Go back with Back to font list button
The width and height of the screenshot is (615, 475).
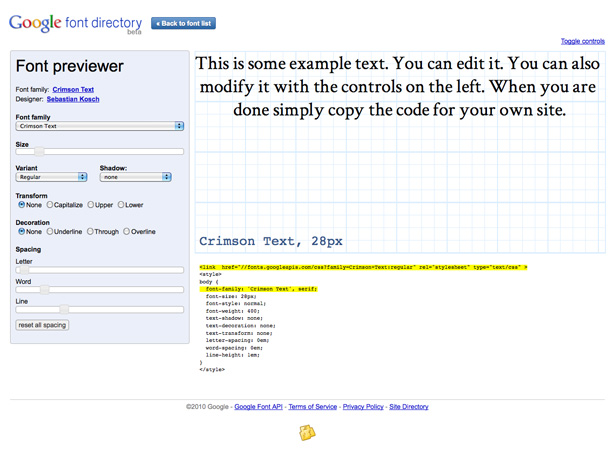(x=183, y=24)
